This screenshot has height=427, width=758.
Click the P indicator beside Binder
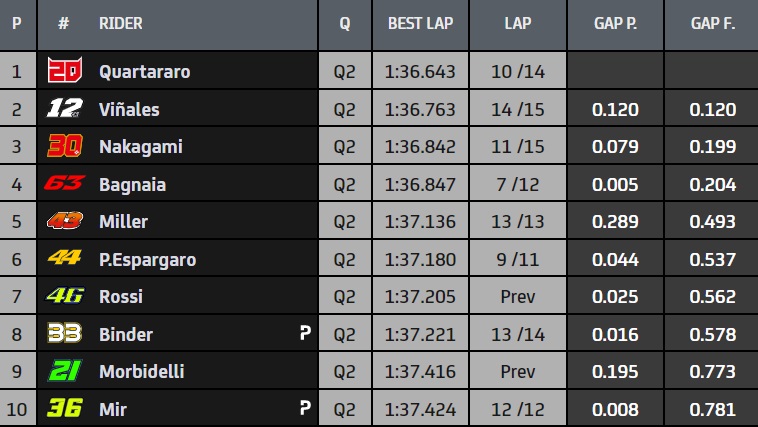tap(305, 334)
